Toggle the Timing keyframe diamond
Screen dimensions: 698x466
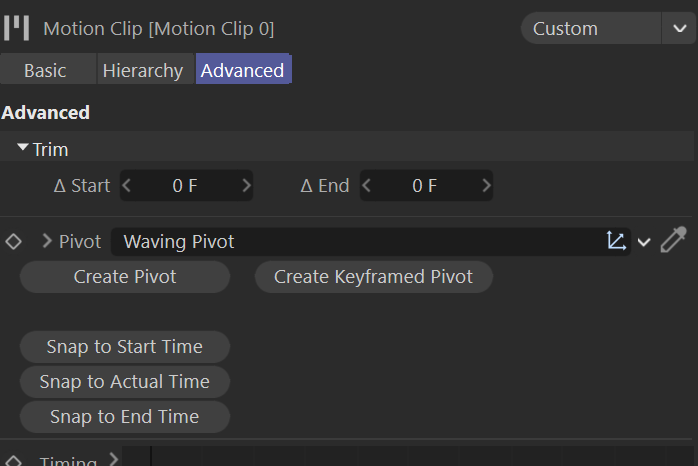pyautogui.click(x=13, y=461)
